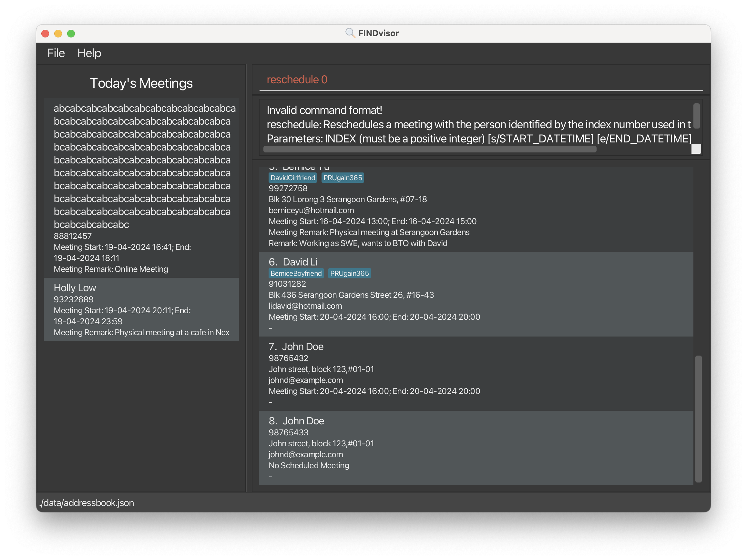Click the BerniceBoyfriend tag on David Li
The height and width of the screenshot is (560, 747).
pos(296,273)
